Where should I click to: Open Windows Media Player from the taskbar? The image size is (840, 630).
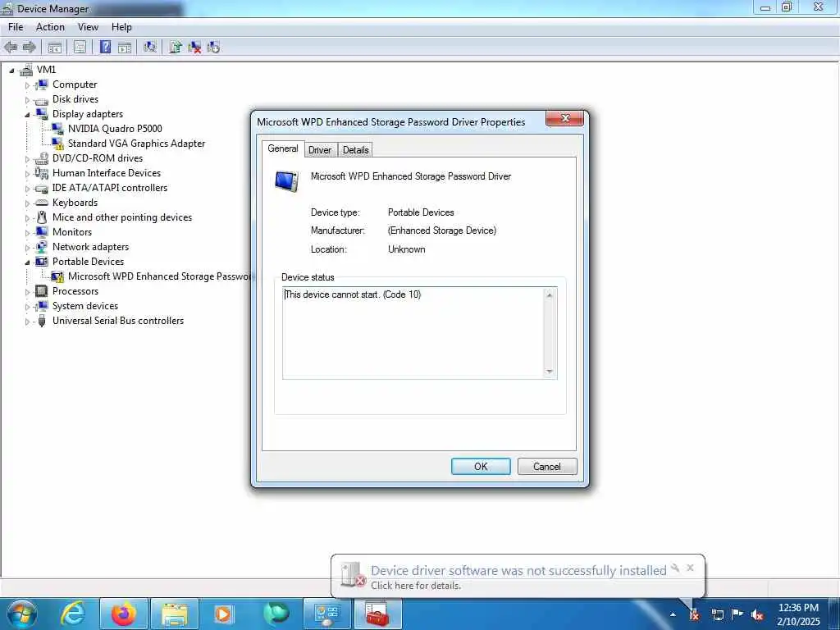(223, 614)
